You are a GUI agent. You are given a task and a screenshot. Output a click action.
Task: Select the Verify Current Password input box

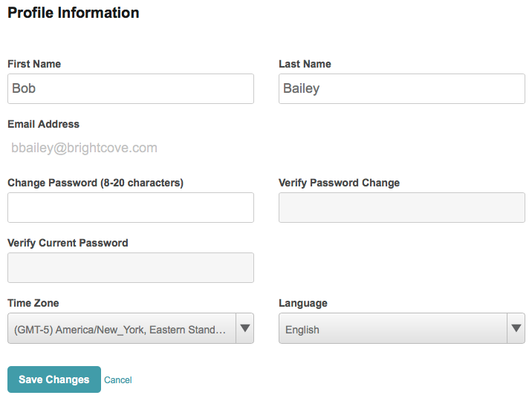pos(131,267)
